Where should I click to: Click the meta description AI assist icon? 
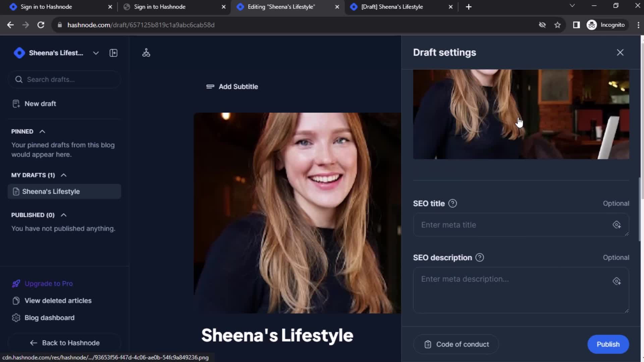coord(616,281)
